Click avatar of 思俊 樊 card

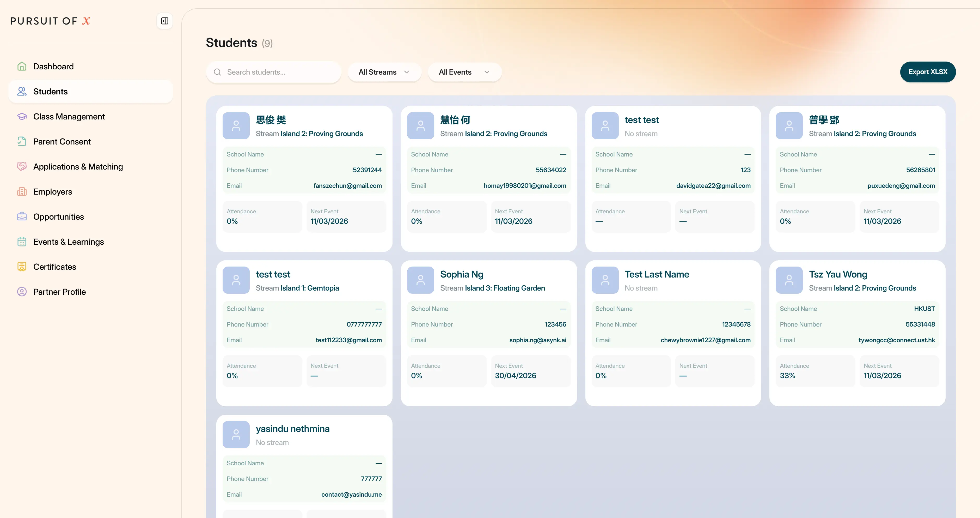click(236, 126)
